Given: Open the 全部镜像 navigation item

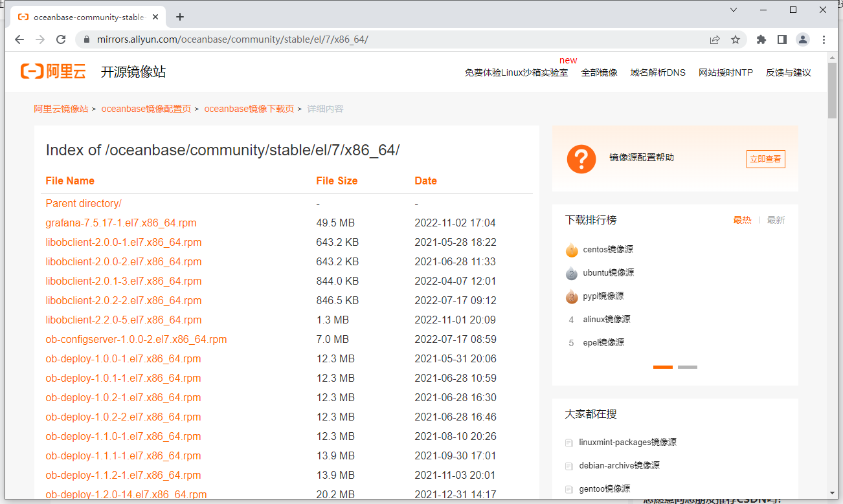Looking at the screenshot, I should (x=599, y=72).
